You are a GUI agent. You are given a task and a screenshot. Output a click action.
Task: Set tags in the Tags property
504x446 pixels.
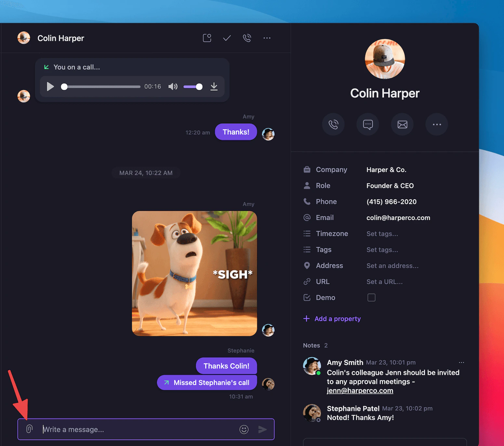pos(382,250)
